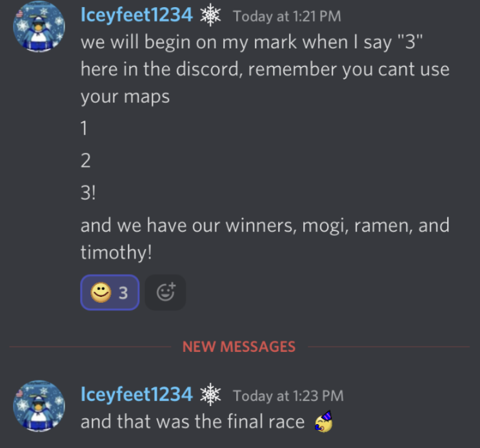Click the snowflake badge beside the first username
Image resolution: width=480 pixels, height=448 pixels.
coord(210,15)
